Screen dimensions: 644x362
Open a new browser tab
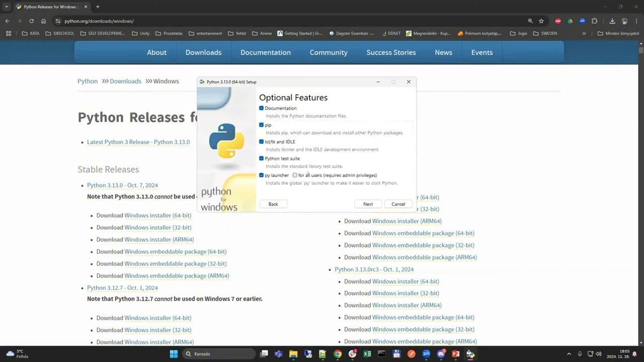click(x=98, y=7)
